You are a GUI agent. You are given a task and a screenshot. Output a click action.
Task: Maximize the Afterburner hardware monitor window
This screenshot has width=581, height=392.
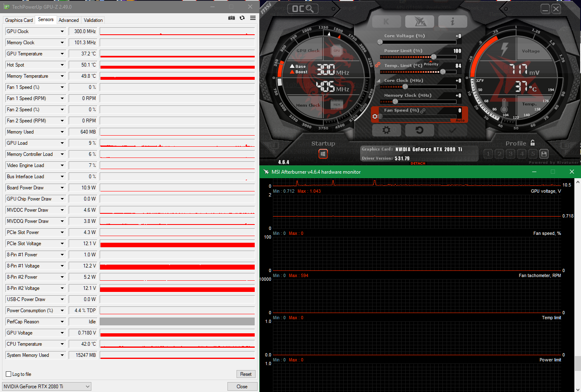553,172
